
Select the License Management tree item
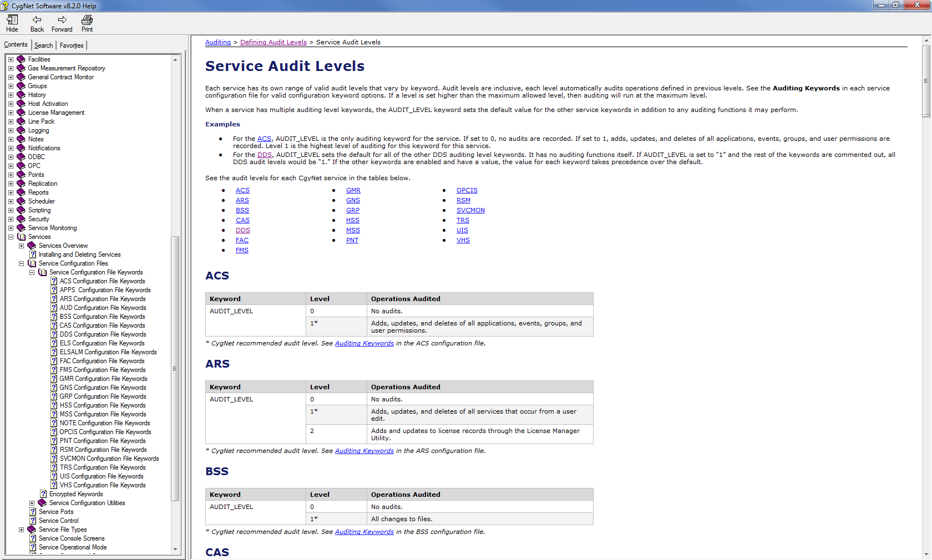(56, 113)
